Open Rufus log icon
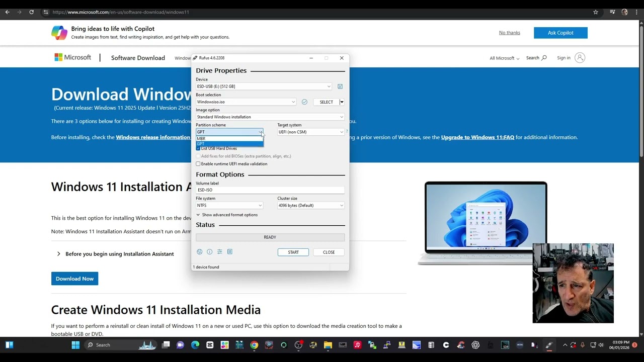 (x=229, y=252)
